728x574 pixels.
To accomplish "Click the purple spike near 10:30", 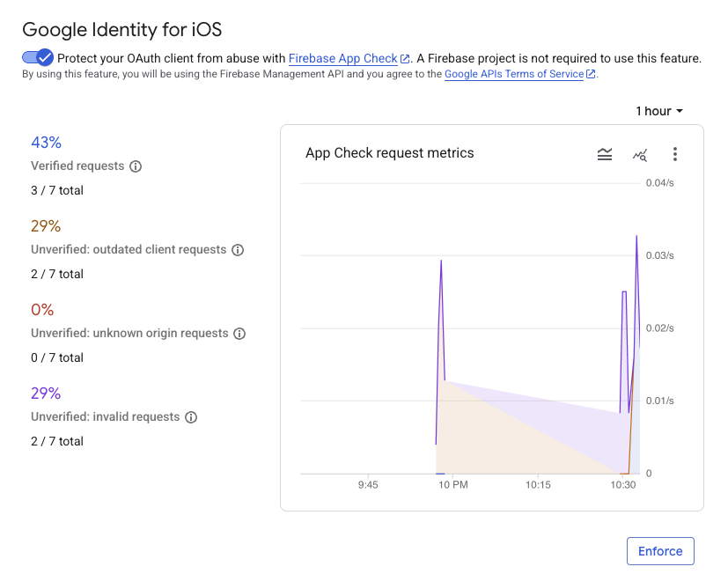I will tap(636, 238).
